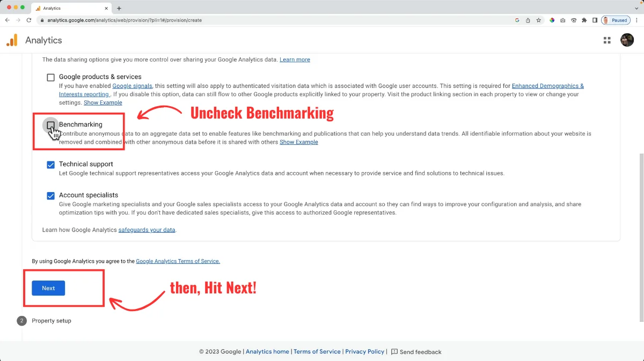
Task: Open the Google Analytics Terms of Service link
Action: (178, 261)
